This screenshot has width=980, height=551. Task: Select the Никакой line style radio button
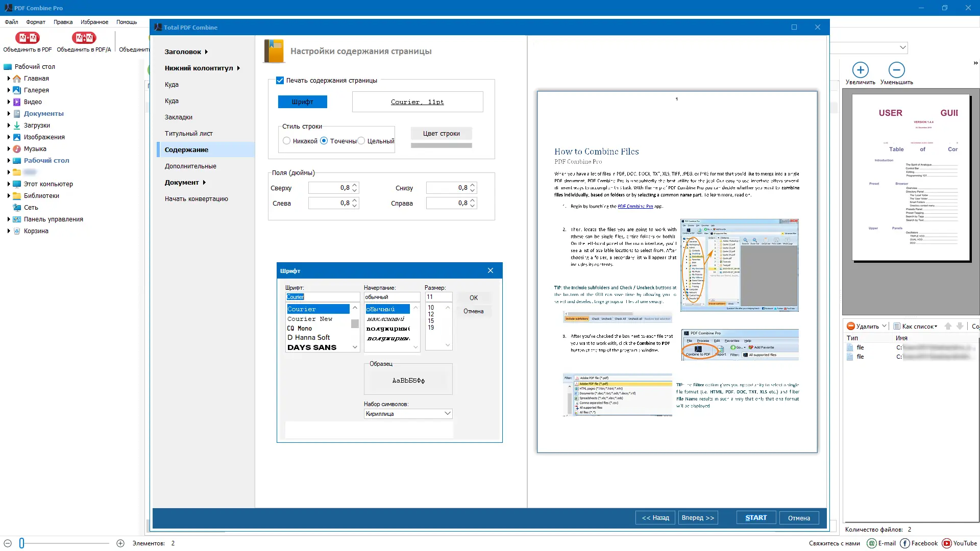(287, 141)
